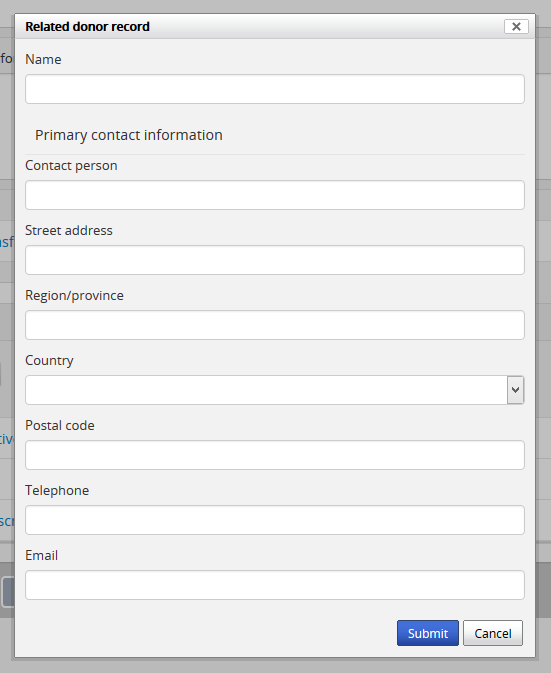Click the Country label text

pyautogui.click(x=49, y=361)
